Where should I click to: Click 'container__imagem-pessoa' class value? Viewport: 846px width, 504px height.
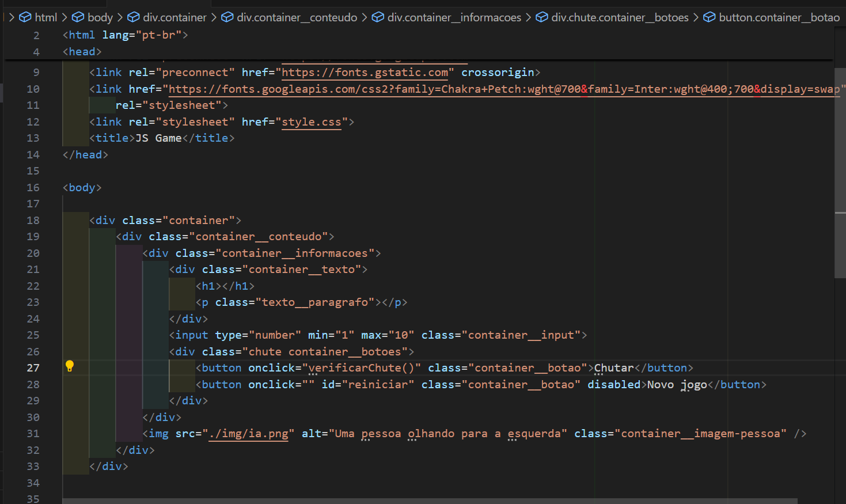coord(700,434)
